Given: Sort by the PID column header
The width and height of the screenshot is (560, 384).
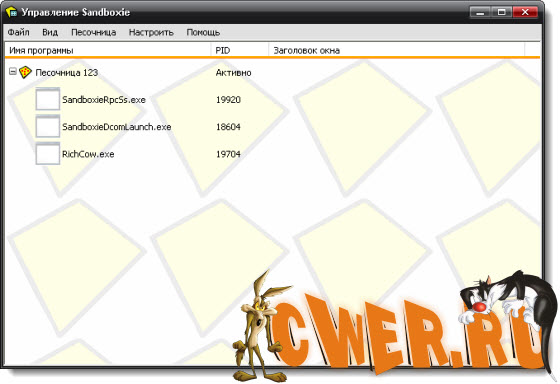Looking at the screenshot, I should coord(240,50).
